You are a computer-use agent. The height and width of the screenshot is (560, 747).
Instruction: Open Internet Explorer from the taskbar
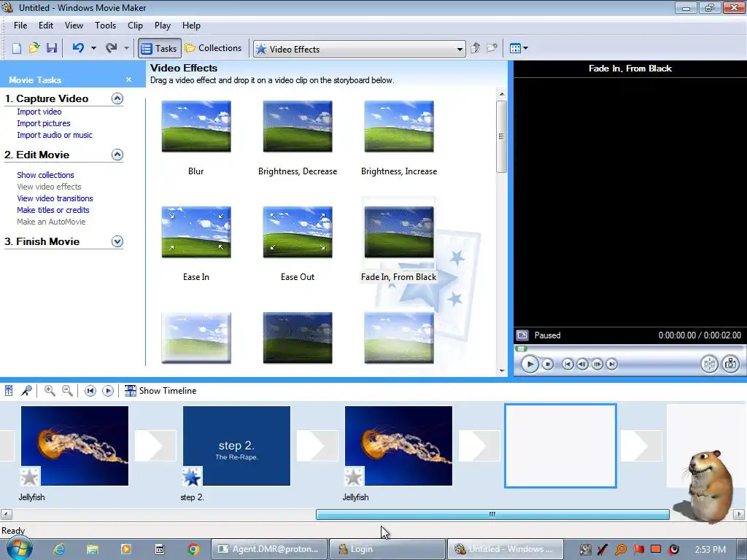59,549
